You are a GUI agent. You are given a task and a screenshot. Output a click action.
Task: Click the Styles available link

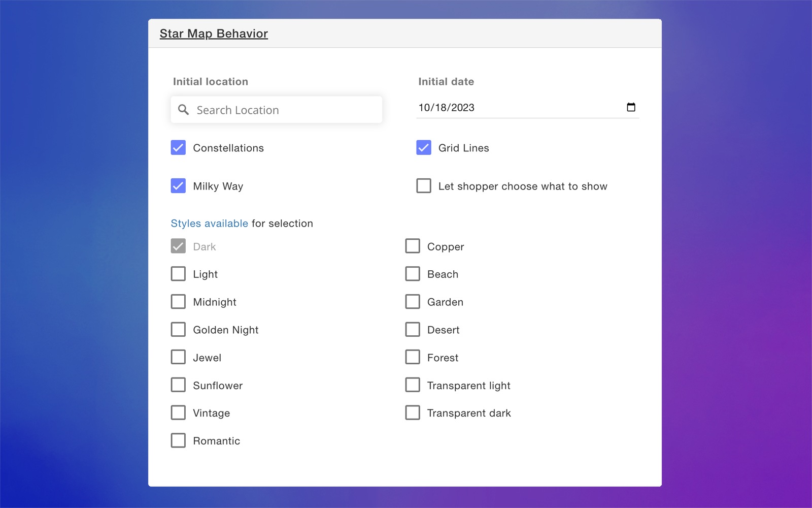pyautogui.click(x=209, y=224)
